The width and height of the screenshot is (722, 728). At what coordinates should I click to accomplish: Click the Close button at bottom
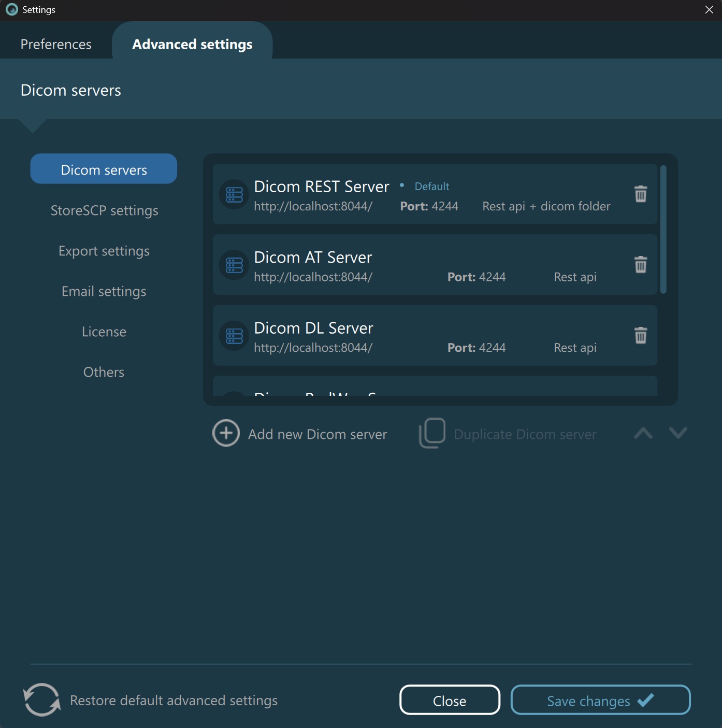point(450,701)
